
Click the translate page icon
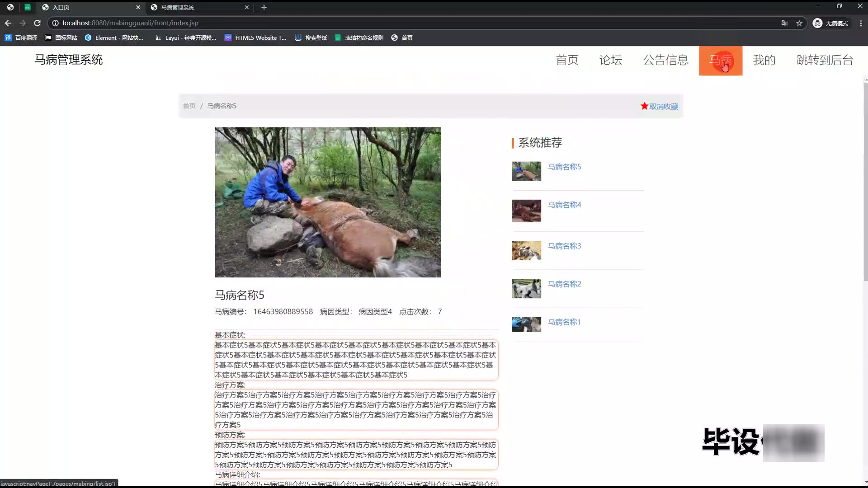(785, 23)
